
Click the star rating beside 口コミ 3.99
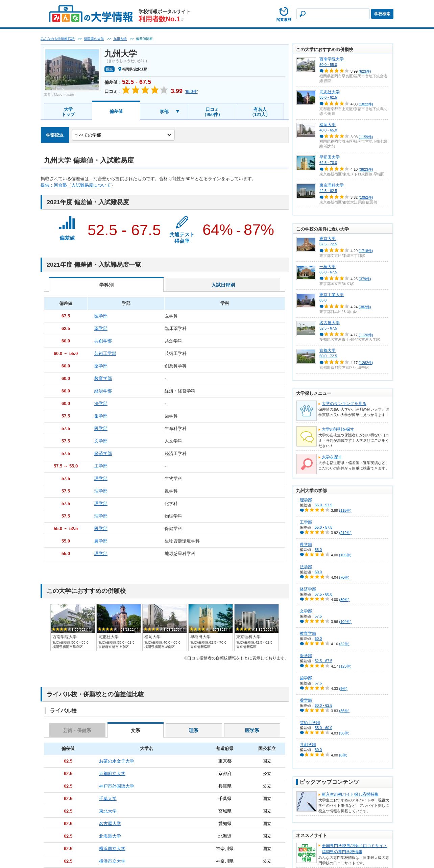145,90
